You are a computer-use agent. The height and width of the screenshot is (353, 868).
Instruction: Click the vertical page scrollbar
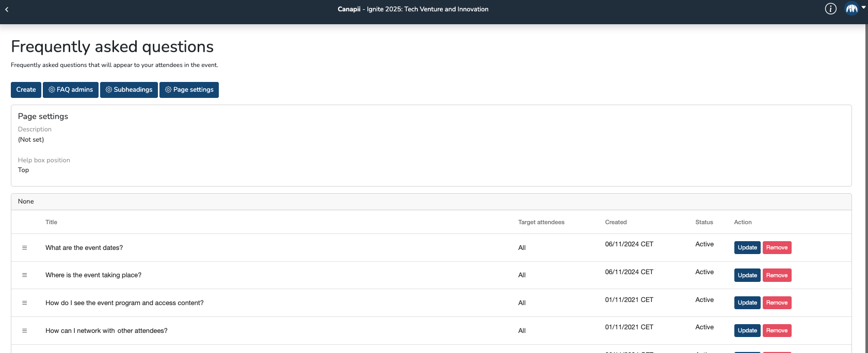pyautogui.click(x=866, y=155)
